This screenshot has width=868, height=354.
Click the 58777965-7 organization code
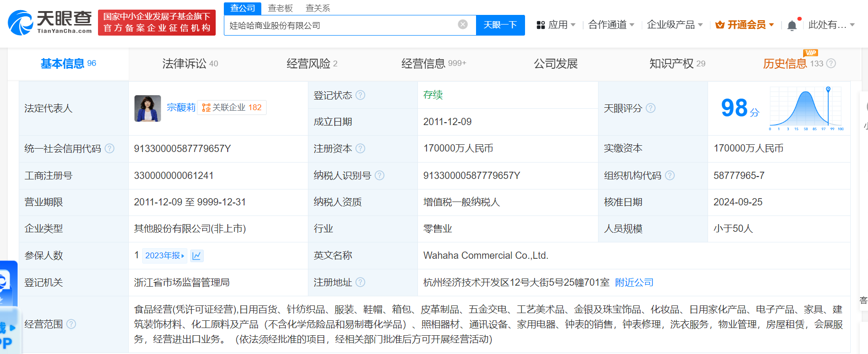tap(739, 176)
